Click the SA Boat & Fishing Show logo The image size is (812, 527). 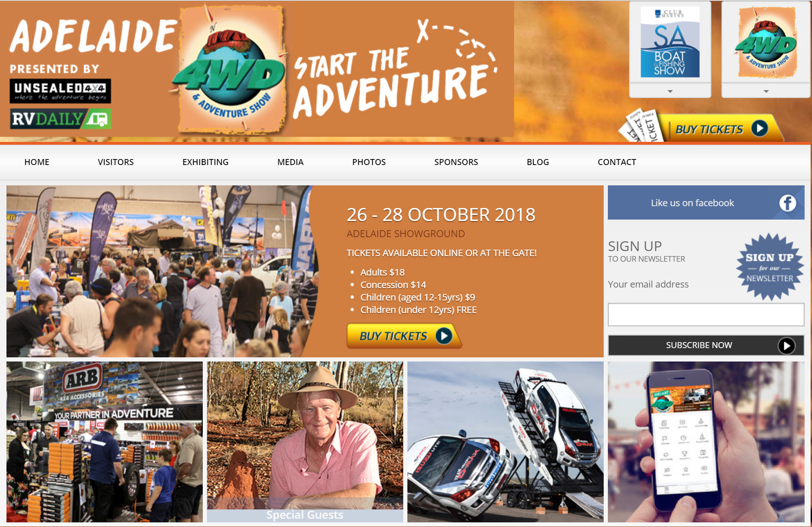coord(670,42)
